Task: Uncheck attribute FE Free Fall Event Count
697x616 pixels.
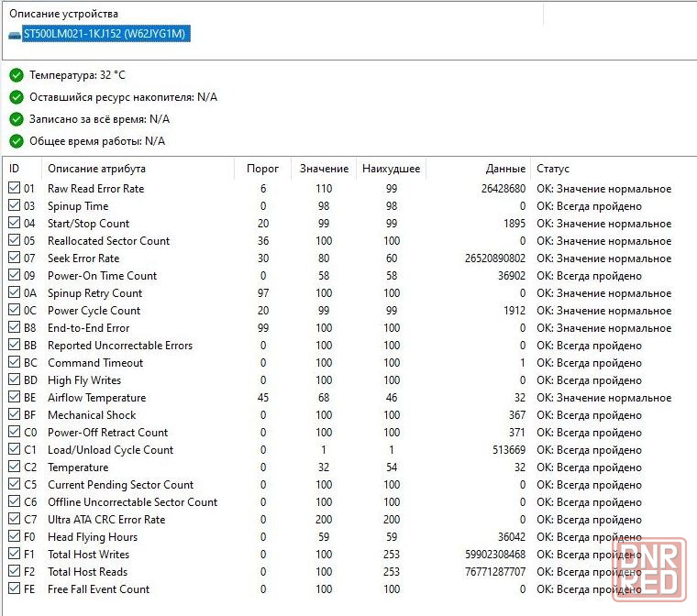Action: click(15, 588)
